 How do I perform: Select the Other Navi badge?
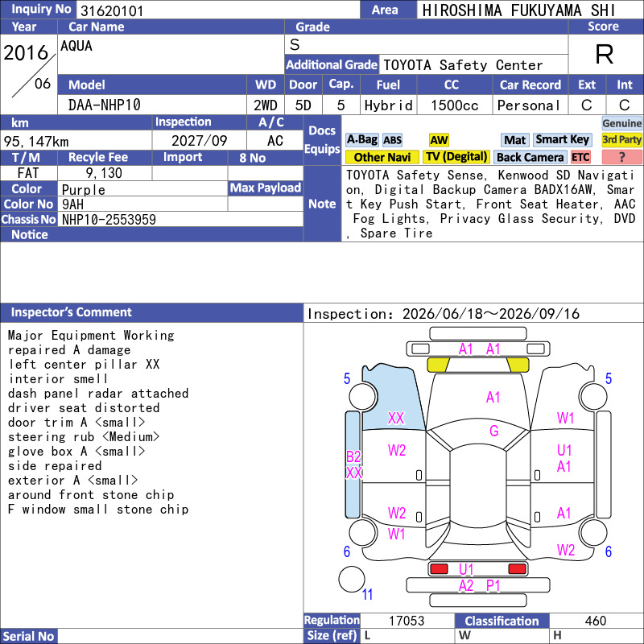382,157
